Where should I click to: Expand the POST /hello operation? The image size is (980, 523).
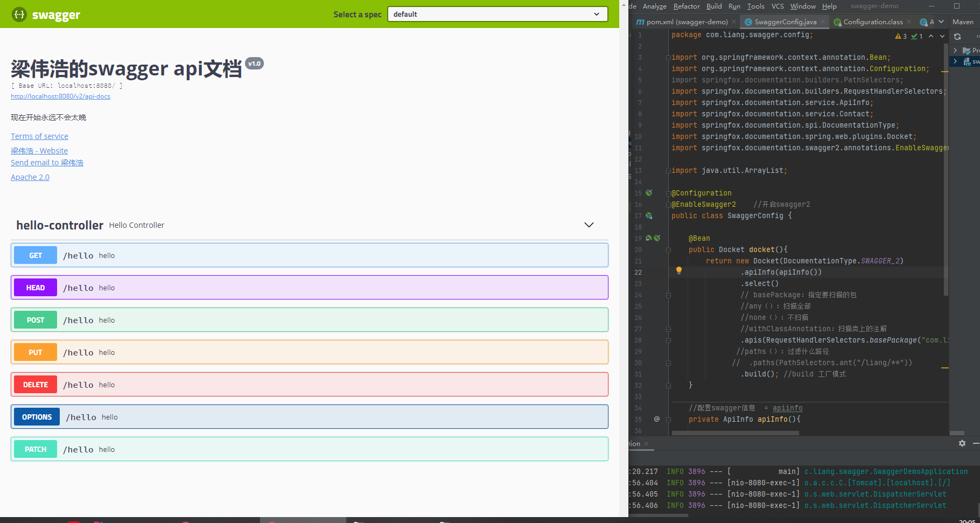(310, 320)
